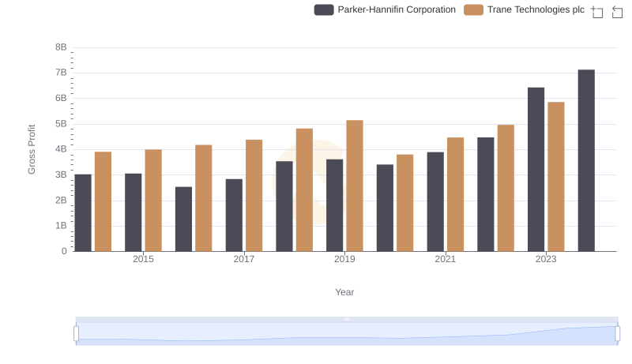The height and width of the screenshot is (364, 632).
Task: Click the 2024 Parker-Hannifin dark bar
Action: [x=586, y=160]
